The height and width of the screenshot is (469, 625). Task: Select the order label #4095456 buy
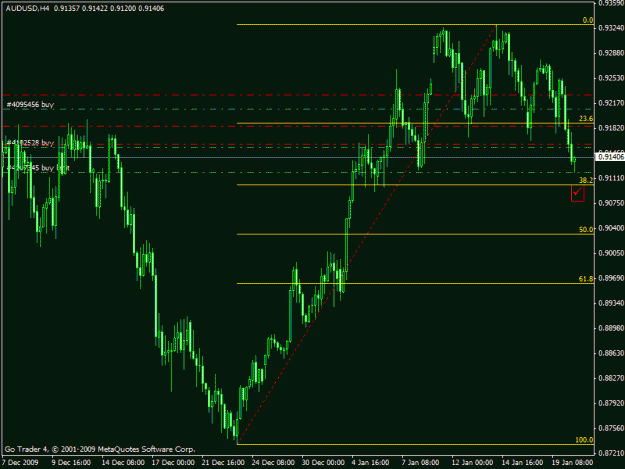coord(30,104)
